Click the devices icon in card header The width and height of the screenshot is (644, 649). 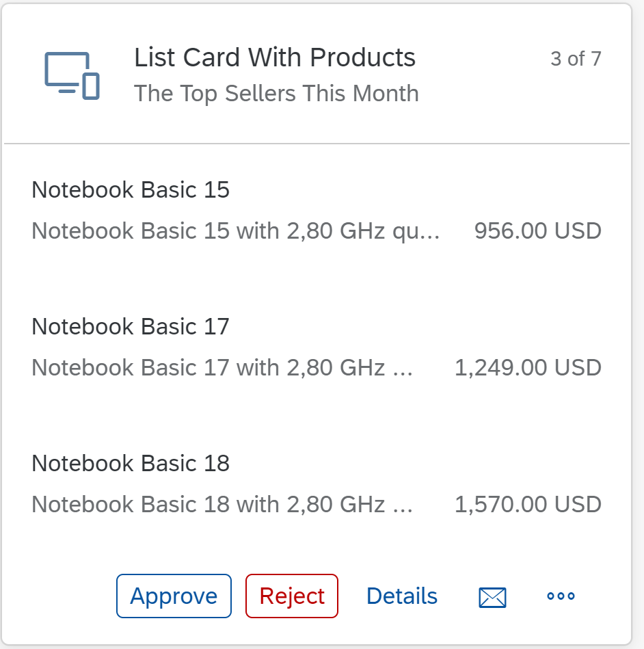tap(72, 76)
